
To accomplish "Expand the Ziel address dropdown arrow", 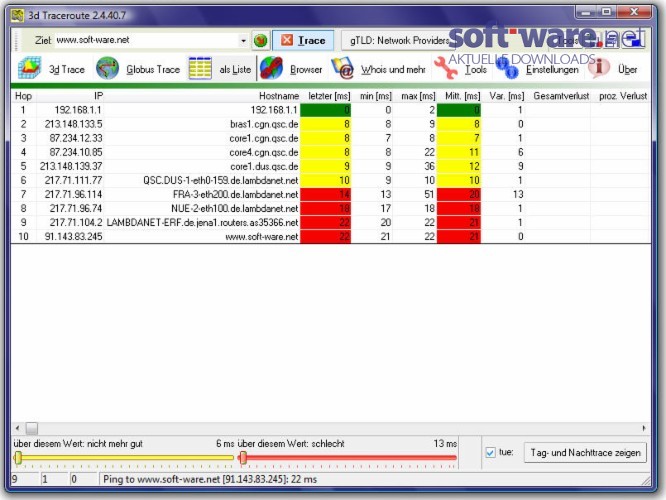I will pyautogui.click(x=243, y=41).
